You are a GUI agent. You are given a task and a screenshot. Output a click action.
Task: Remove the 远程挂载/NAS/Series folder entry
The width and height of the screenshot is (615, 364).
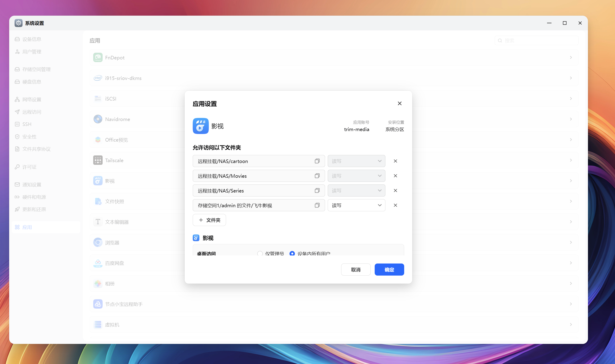coord(395,190)
